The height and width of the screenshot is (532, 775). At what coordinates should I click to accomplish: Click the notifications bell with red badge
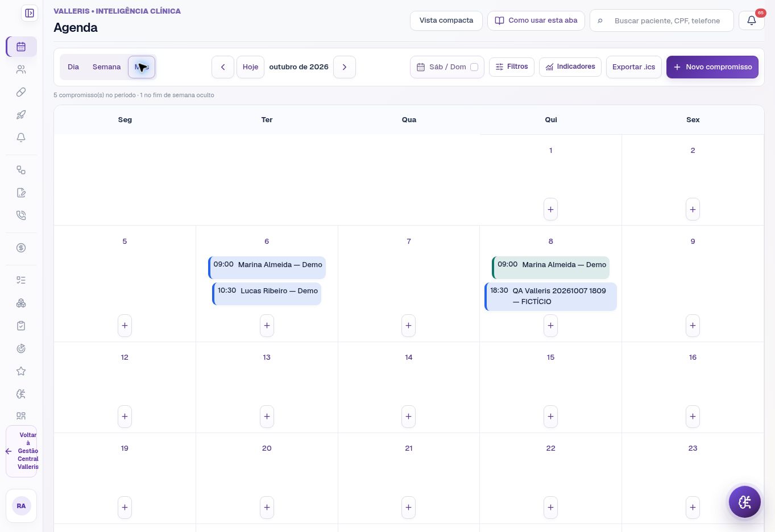[x=752, y=20]
